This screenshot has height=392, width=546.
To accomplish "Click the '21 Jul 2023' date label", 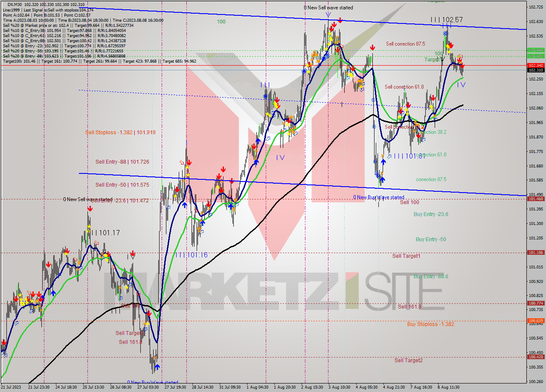I will point(10,387).
